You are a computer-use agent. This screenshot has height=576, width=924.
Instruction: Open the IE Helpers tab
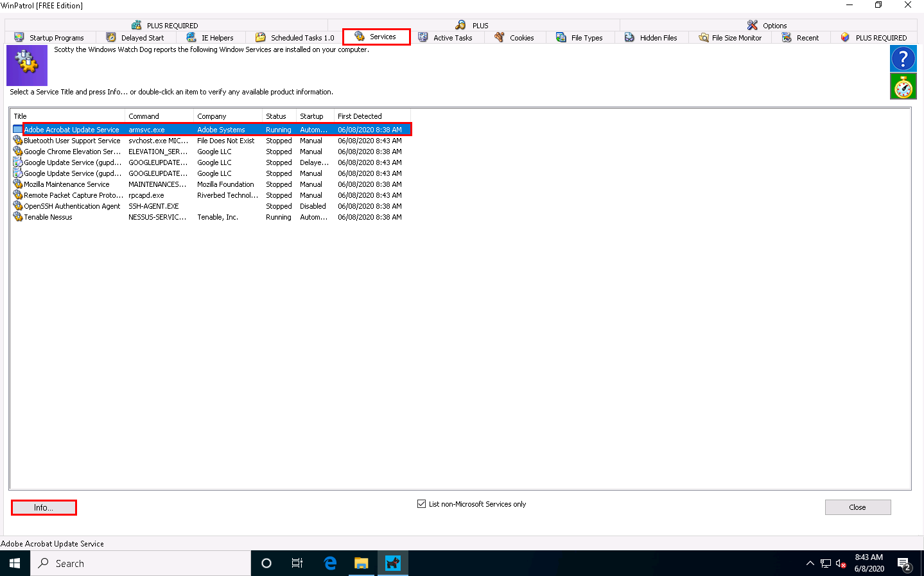pos(210,38)
